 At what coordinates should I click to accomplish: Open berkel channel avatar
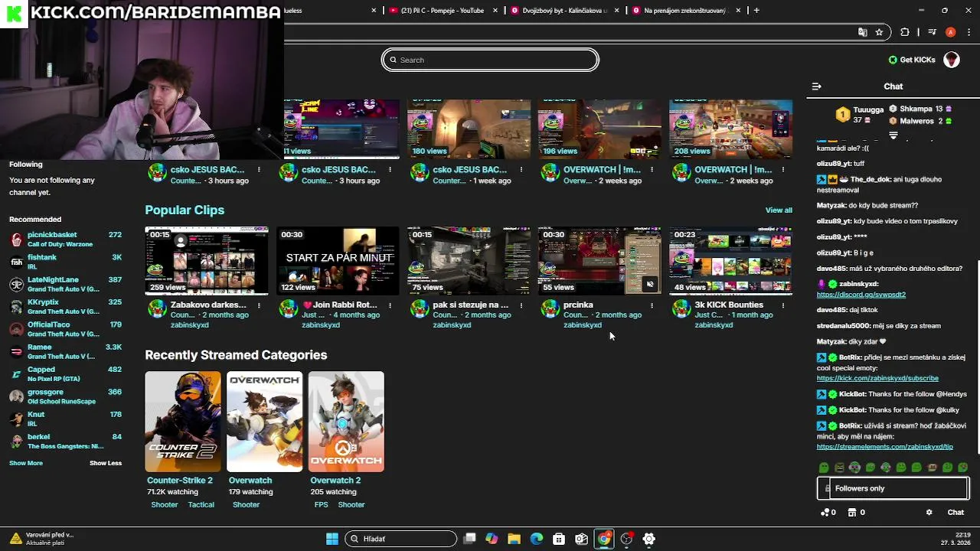click(16, 441)
